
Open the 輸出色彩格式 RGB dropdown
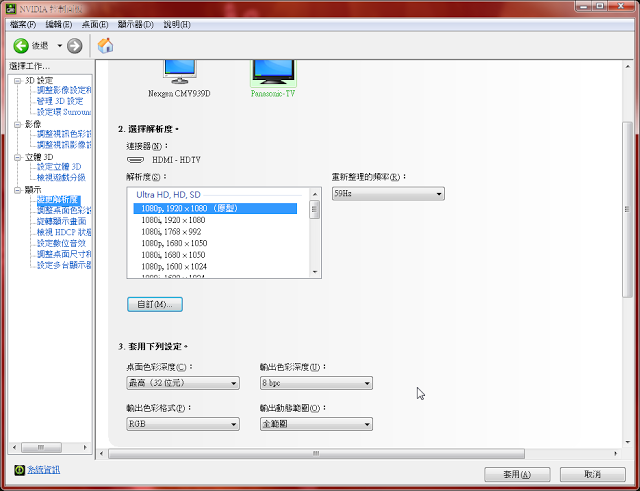point(183,424)
